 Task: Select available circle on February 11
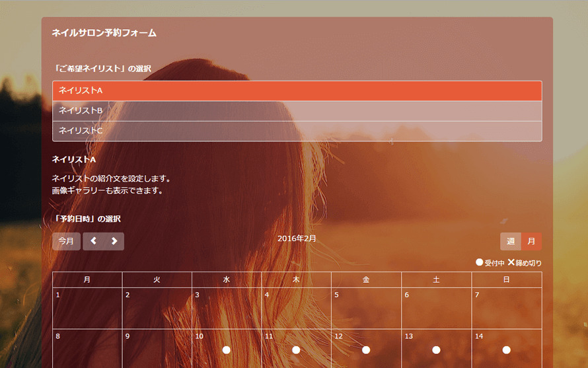click(x=296, y=350)
